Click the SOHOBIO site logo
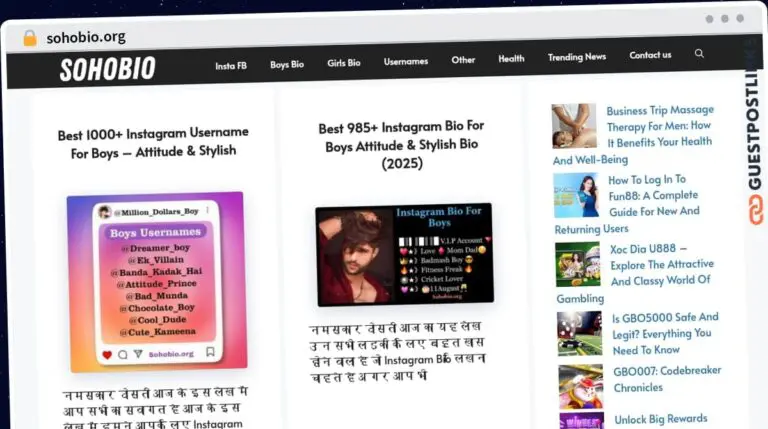Image resolution: width=768 pixels, height=429 pixels. pyautogui.click(x=107, y=69)
